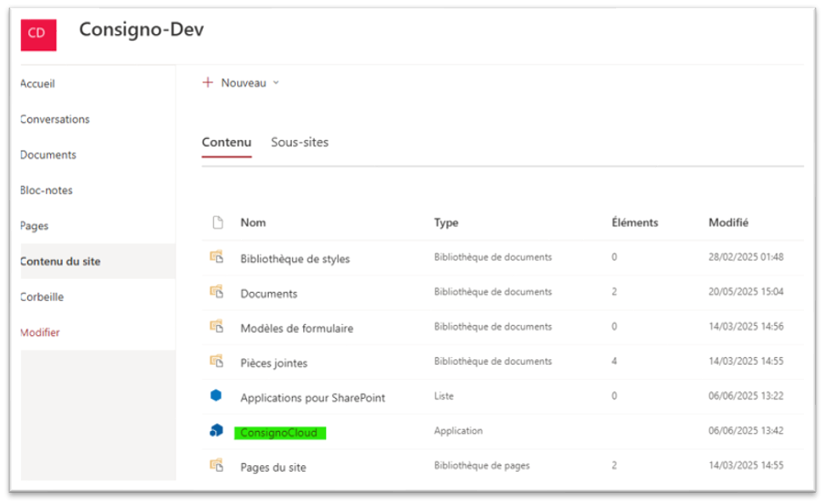Click the file type column header icon
This screenshot has width=825, height=504.
point(217,222)
